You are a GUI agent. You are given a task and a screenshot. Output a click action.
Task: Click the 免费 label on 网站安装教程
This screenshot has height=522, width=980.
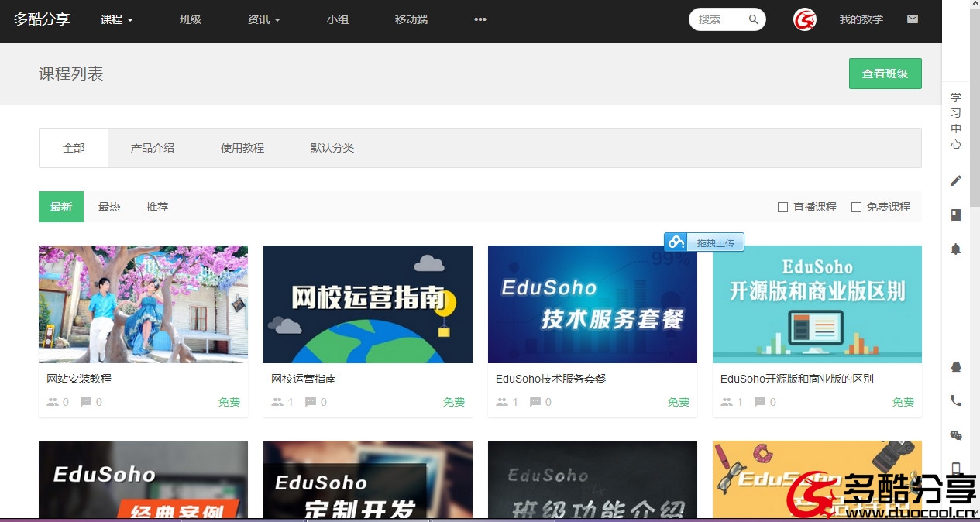point(229,402)
